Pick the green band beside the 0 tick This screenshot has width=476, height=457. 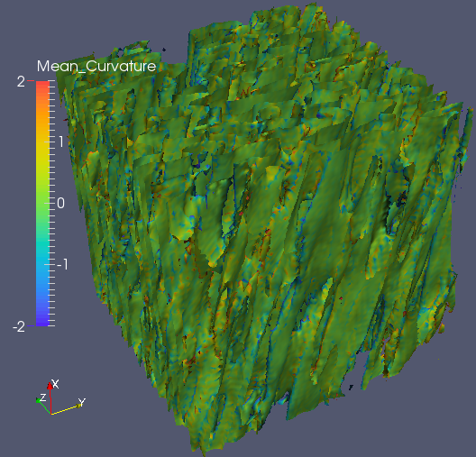point(42,204)
